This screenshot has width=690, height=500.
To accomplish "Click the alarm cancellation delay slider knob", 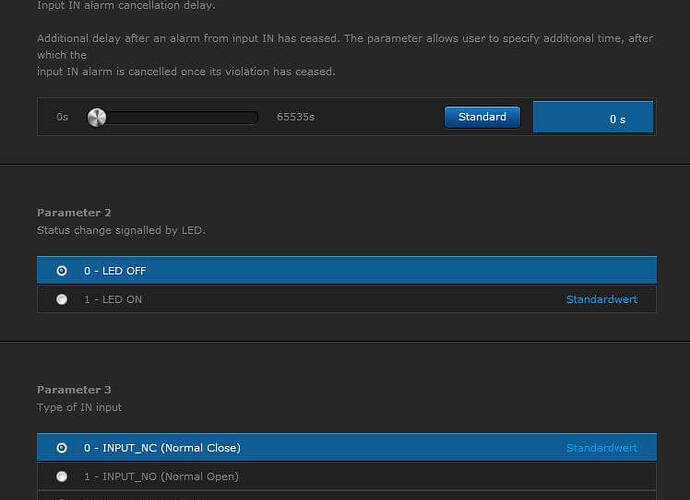I will (x=97, y=118).
